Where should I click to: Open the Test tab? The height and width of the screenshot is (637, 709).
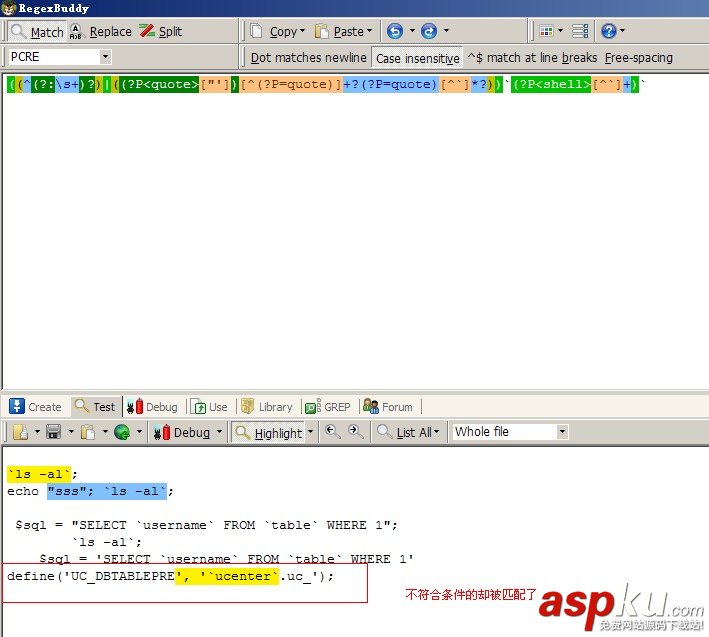(x=95, y=407)
